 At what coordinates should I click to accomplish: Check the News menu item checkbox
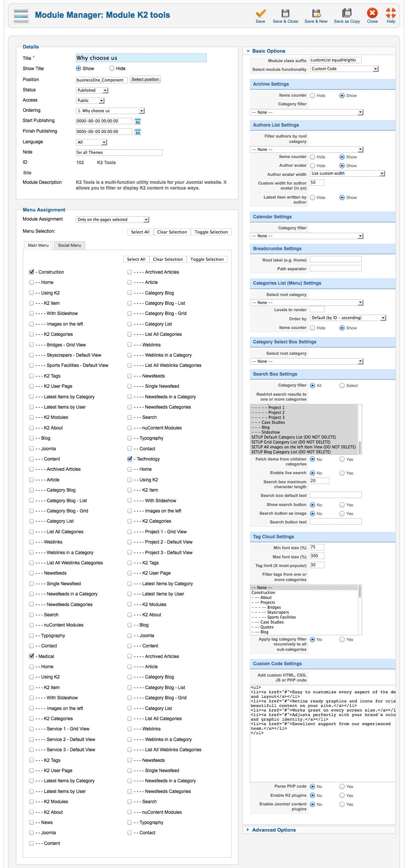(31, 823)
